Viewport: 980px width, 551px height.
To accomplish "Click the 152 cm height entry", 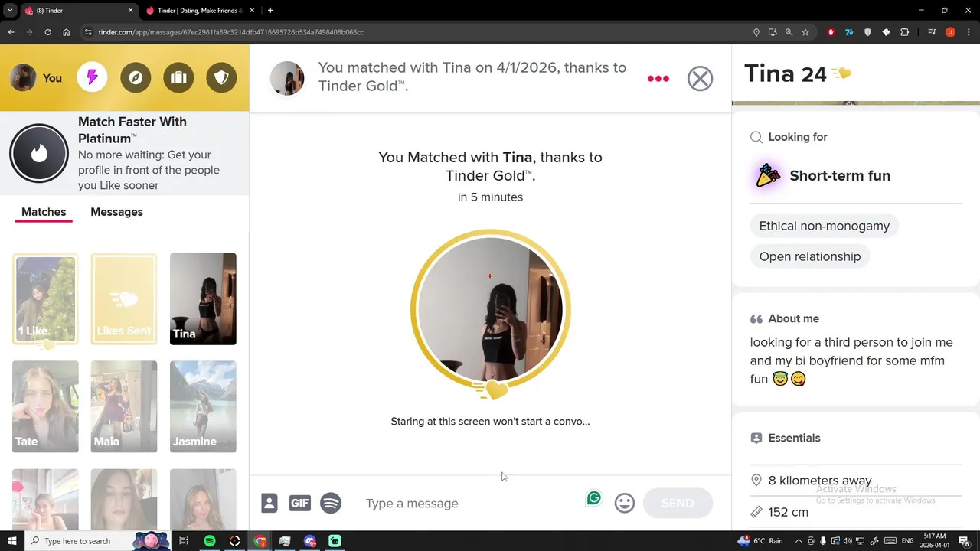I will [788, 512].
